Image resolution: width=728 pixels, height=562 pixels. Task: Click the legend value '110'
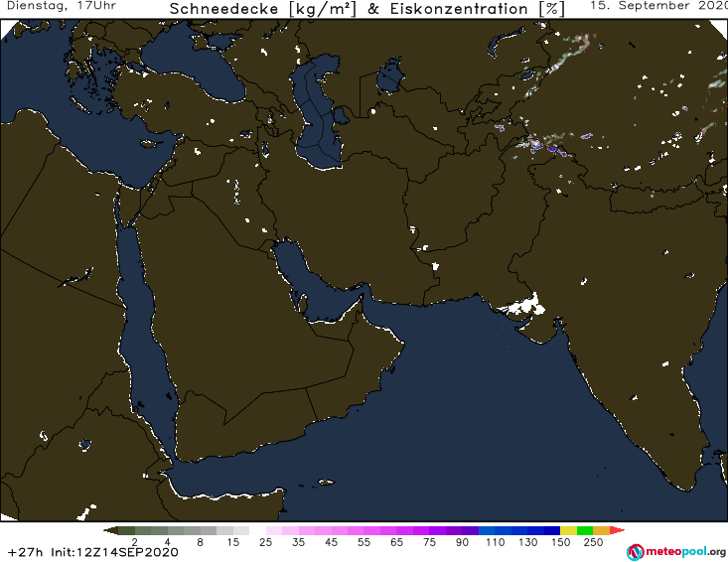click(x=495, y=542)
